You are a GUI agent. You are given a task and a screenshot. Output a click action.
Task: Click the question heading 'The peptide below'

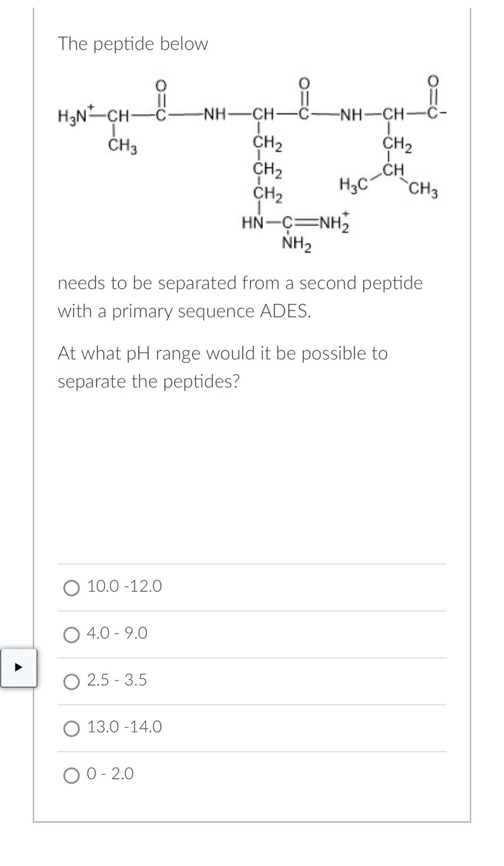(132, 44)
